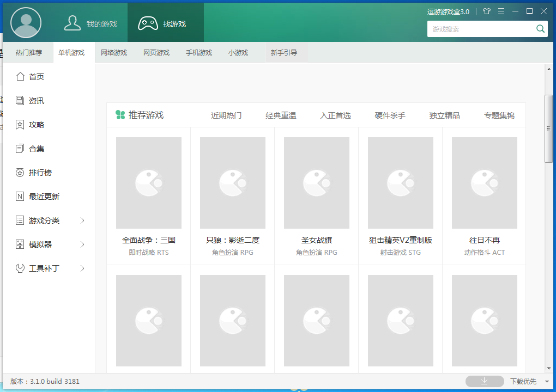Viewport: 556px width, 392px height.
Task: Click the search magnifier icon
Action: click(x=540, y=29)
